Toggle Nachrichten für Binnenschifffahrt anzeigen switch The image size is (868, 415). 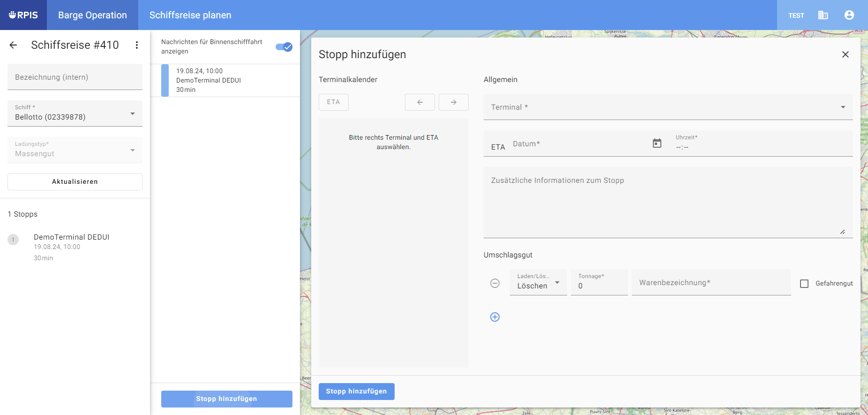tap(284, 47)
